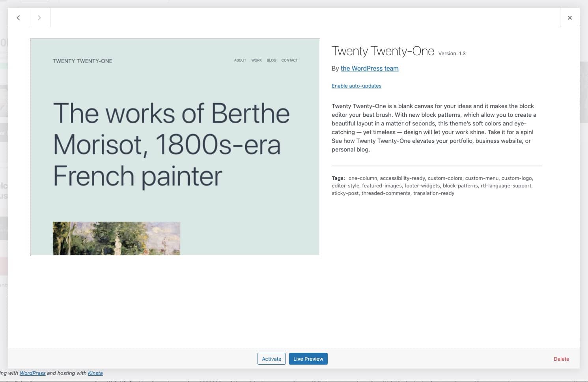Open Live Preview of the theme
This screenshot has height=382, width=588.
pos(308,358)
